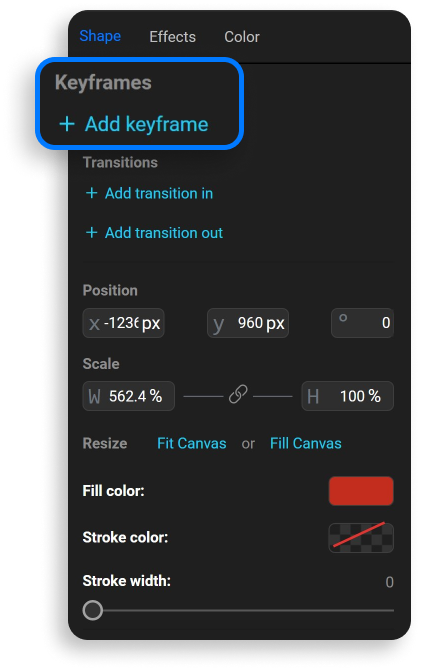This screenshot has width=421, height=670.
Task: Select Fill Canvas resize option
Action: tap(306, 444)
